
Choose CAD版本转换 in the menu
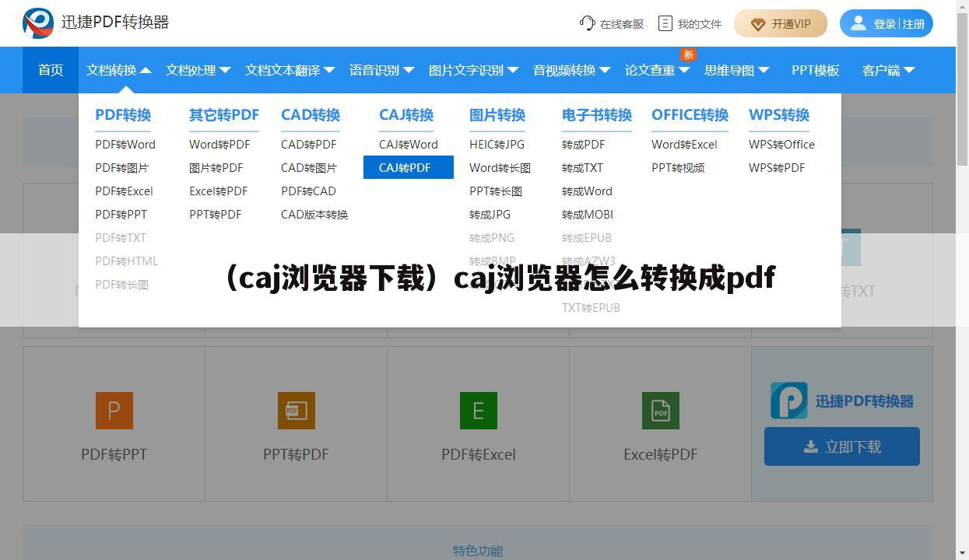pos(314,214)
